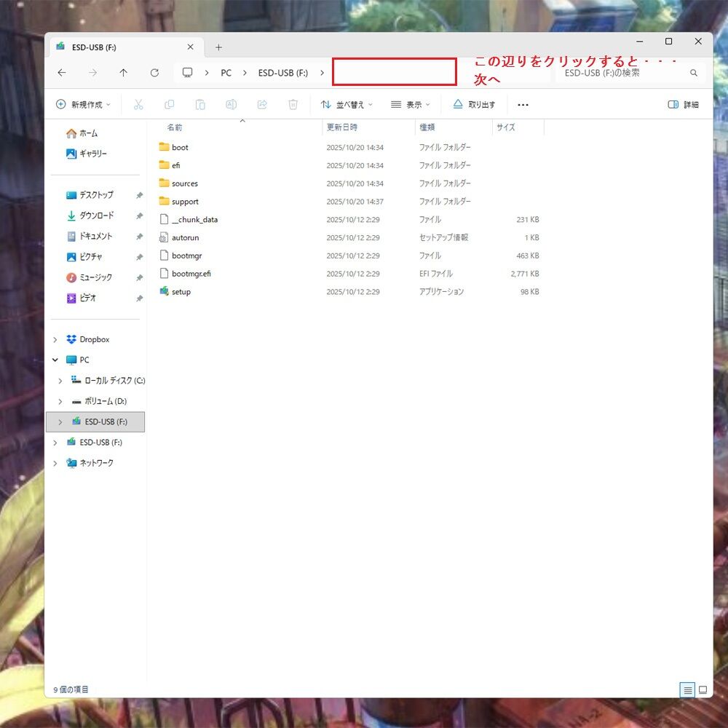
Task: Select the autorun setup info file icon
Action: [x=163, y=237]
